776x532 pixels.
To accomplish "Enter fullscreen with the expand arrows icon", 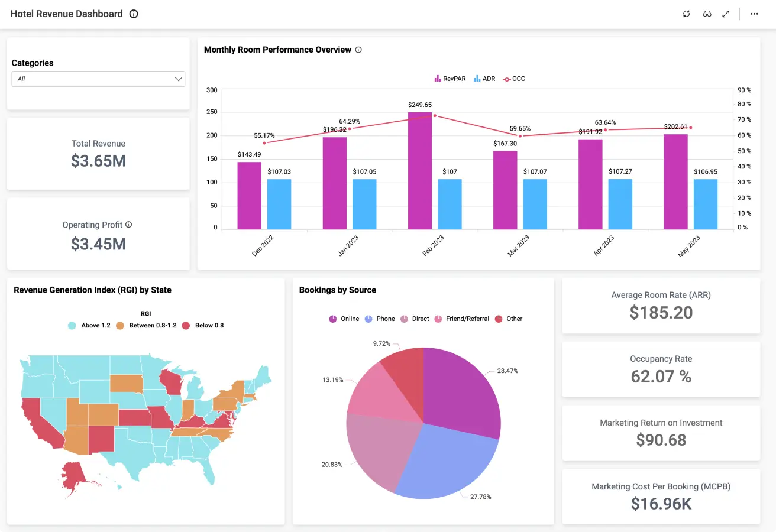I will click(726, 14).
